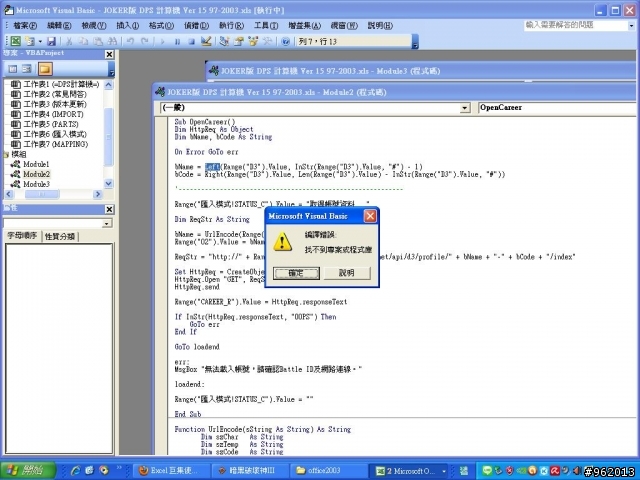Open the 偵錯(D) menu
The image size is (640, 480).
coord(196,26)
